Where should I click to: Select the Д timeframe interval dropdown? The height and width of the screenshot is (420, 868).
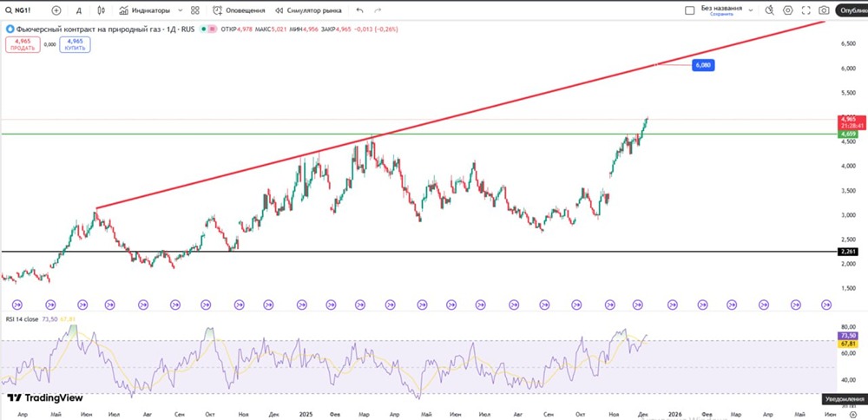click(79, 10)
